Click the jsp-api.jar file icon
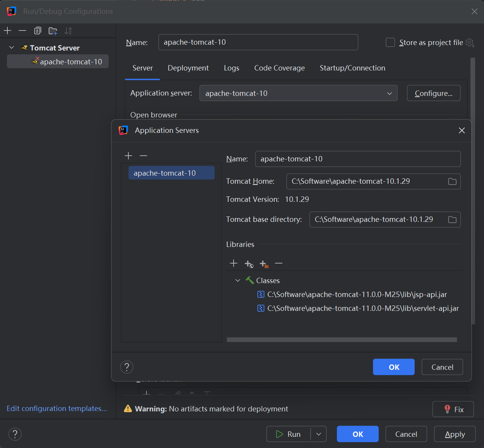This screenshot has height=448, width=484. [261, 295]
